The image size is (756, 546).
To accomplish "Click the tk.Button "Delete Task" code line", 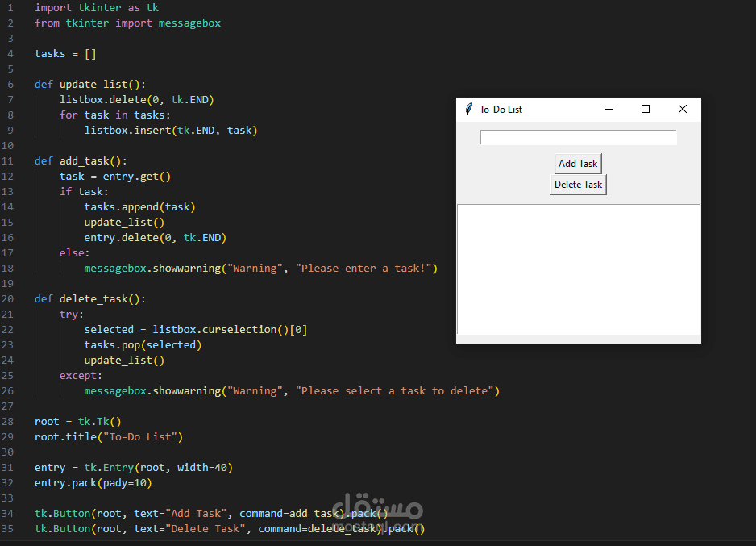I will 230,529.
